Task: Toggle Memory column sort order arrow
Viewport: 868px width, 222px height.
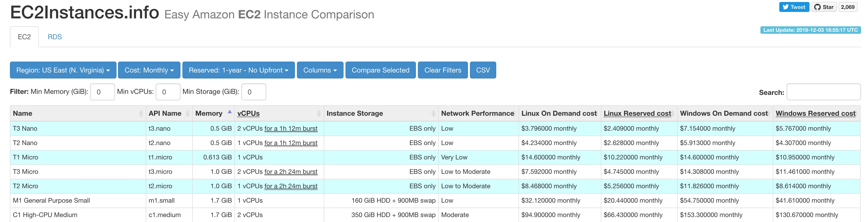Action: point(230,112)
